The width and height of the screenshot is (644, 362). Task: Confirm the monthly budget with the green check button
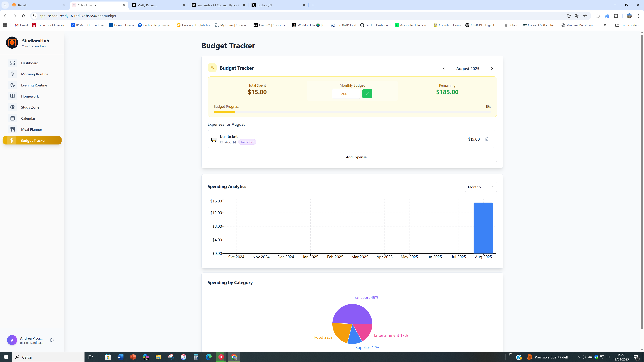pos(367,94)
